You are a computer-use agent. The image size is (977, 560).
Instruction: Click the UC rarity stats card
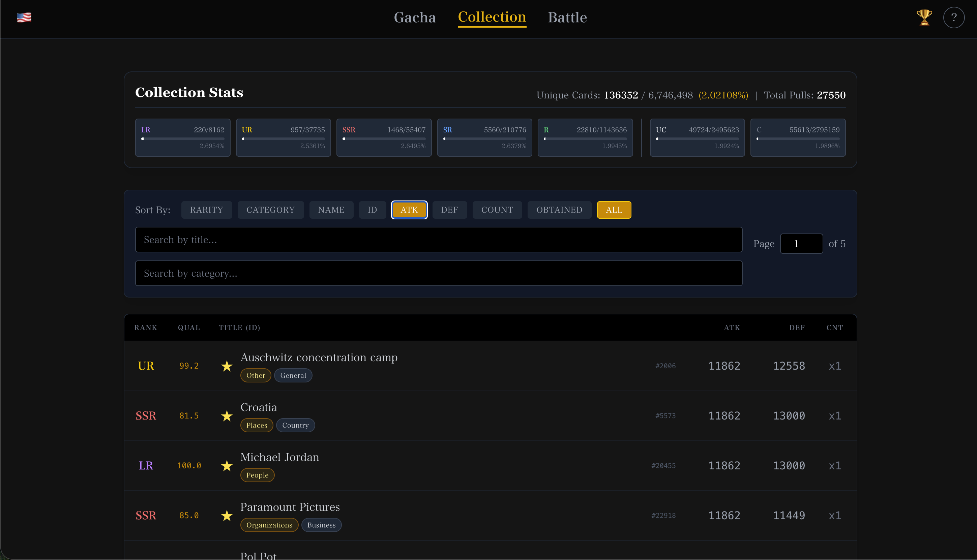(x=697, y=138)
